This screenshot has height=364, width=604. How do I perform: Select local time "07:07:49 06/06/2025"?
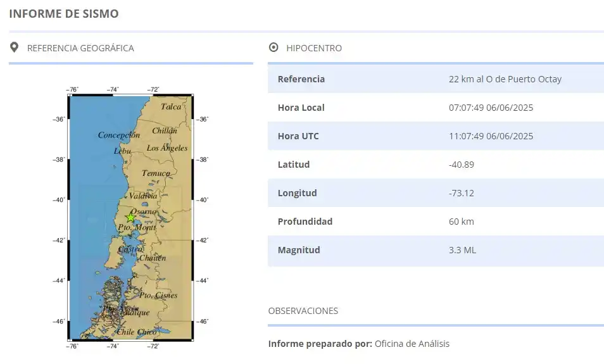coord(491,108)
